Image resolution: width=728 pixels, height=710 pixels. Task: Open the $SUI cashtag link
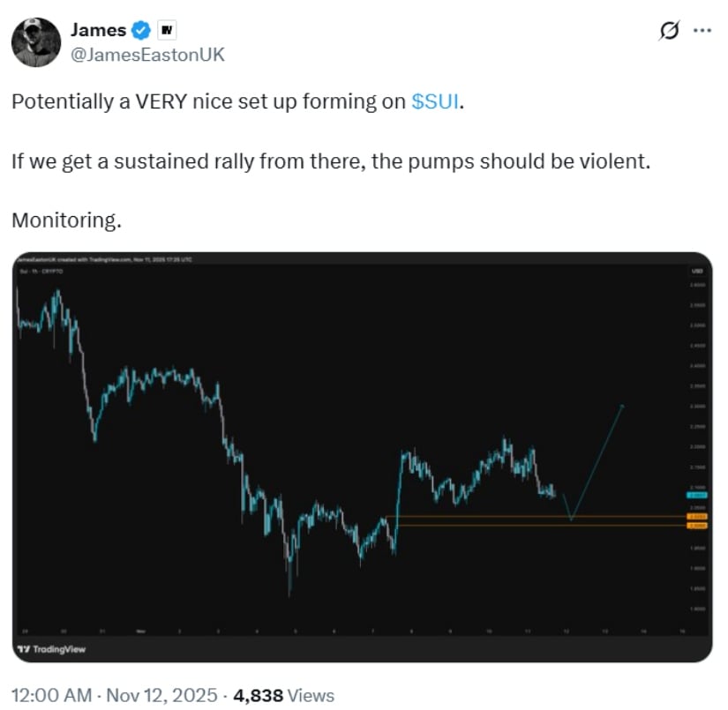pyautogui.click(x=435, y=101)
